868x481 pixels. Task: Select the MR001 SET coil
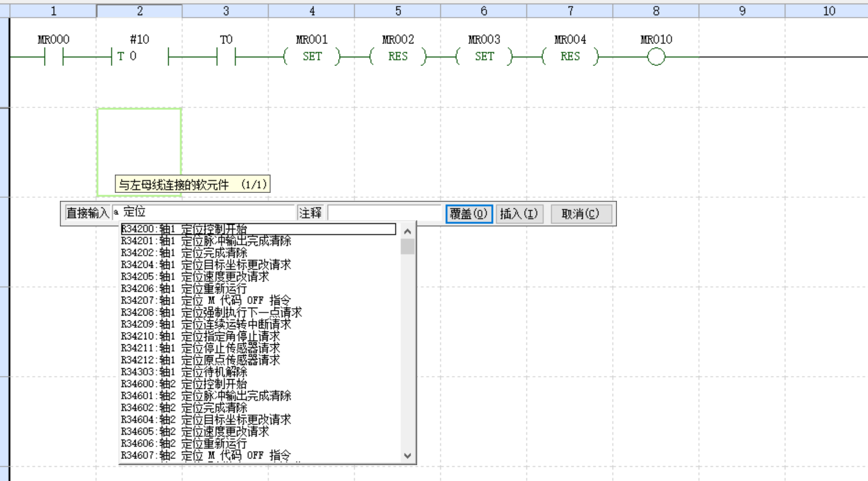click(312, 57)
